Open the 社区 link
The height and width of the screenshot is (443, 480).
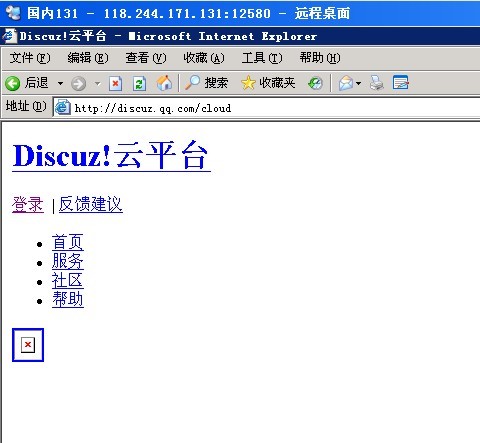click(68, 280)
